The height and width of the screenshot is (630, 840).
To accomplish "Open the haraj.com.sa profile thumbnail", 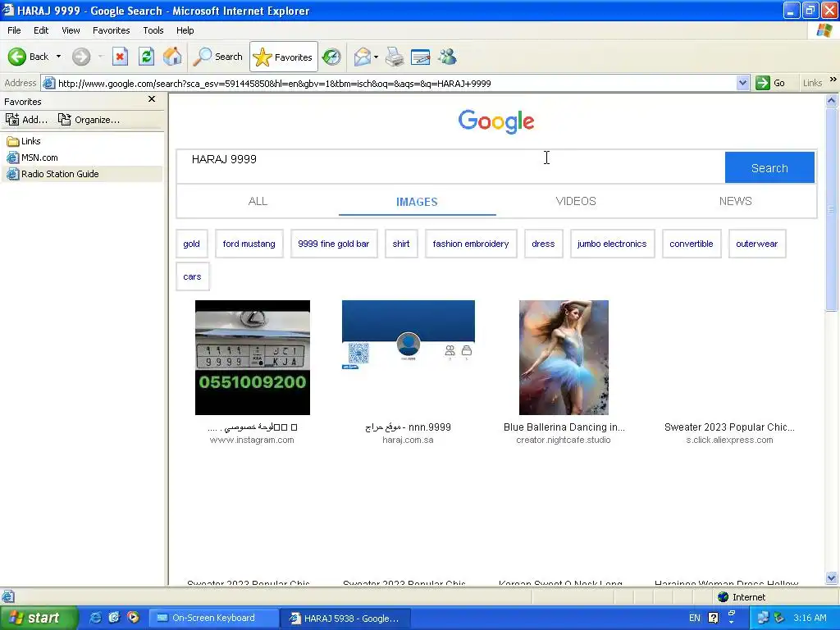I will click(409, 335).
